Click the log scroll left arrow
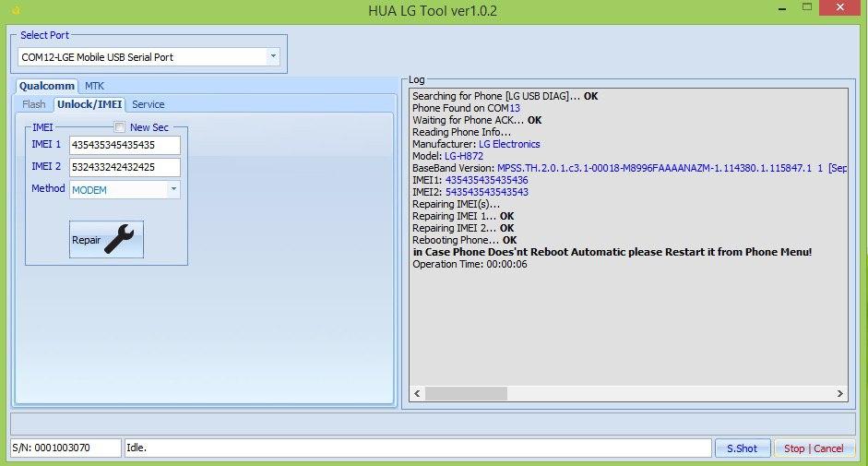This screenshot has height=466, width=868. [417, 393]
